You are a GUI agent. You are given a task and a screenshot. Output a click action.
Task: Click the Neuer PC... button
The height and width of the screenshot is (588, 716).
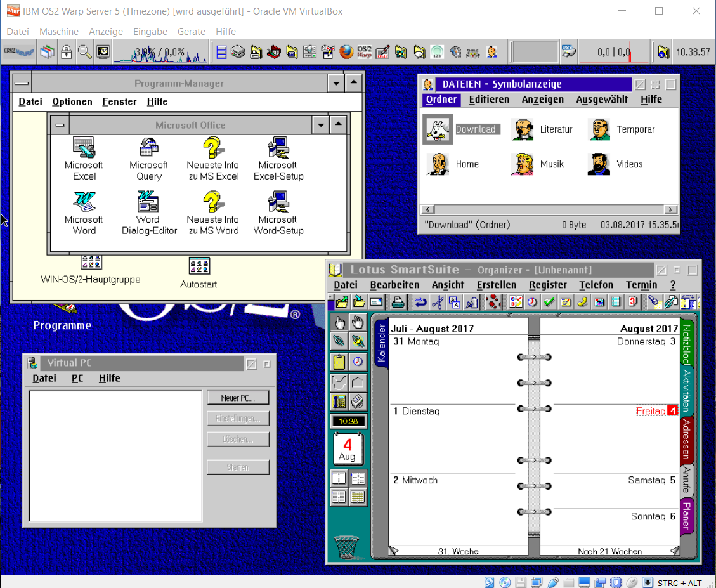point(238,398)
